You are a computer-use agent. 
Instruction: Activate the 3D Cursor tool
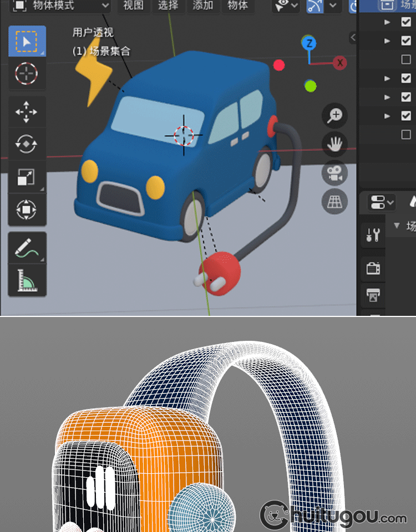click(x=27, y=73)
